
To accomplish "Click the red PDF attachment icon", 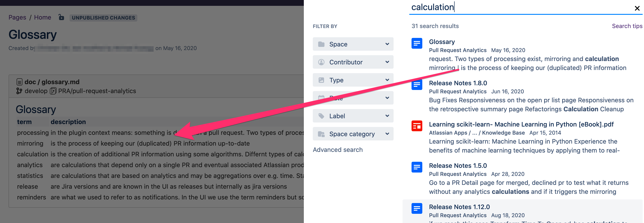I will click(x=416, y=126).
